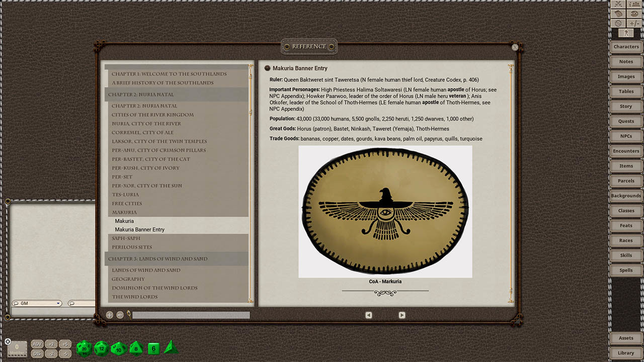Click the zoom-in plus icon below the sidebar
This screenshot has width=644, height=362.
click(109, 314)
